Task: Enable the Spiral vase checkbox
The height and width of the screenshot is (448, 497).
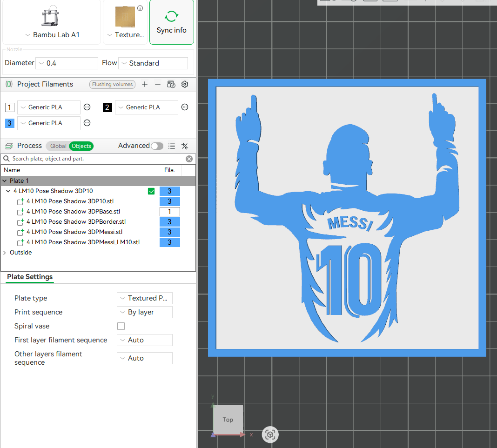Action: pos(121,326)
